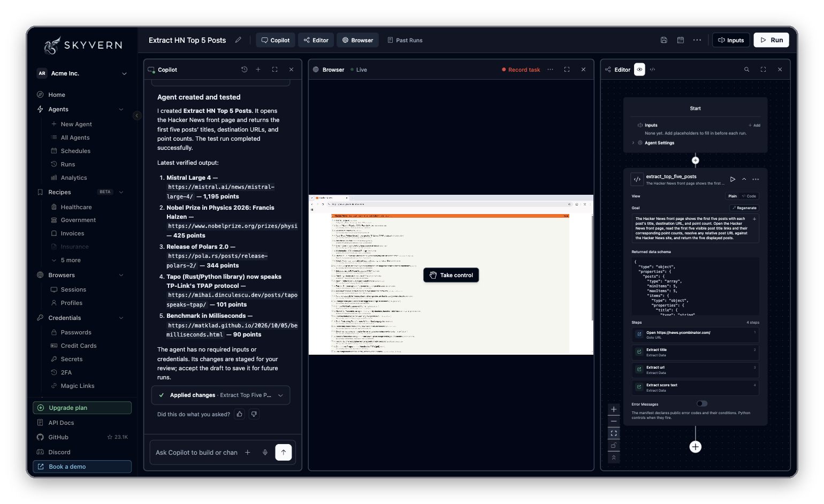824x504 pixels.
Task: Open the Past Runs tab
Action: (405, 40)
